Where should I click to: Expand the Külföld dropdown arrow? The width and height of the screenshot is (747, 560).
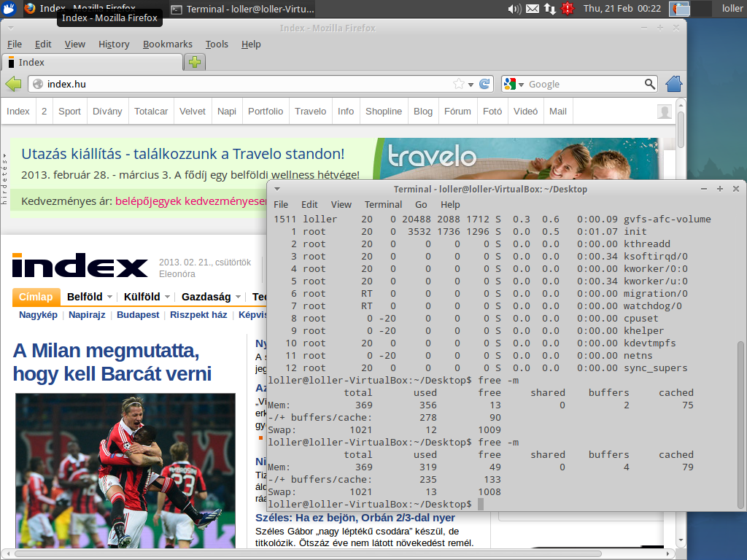coord(167,297)
